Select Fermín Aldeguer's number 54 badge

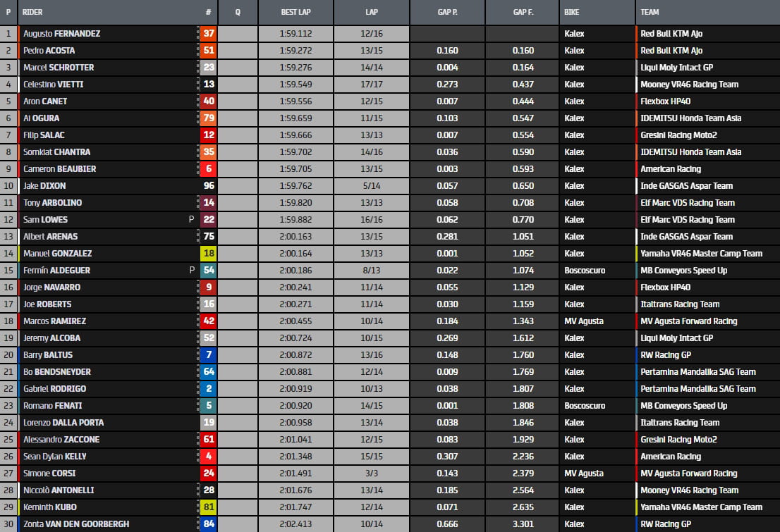pyautogui.click(x=209, y=270)
